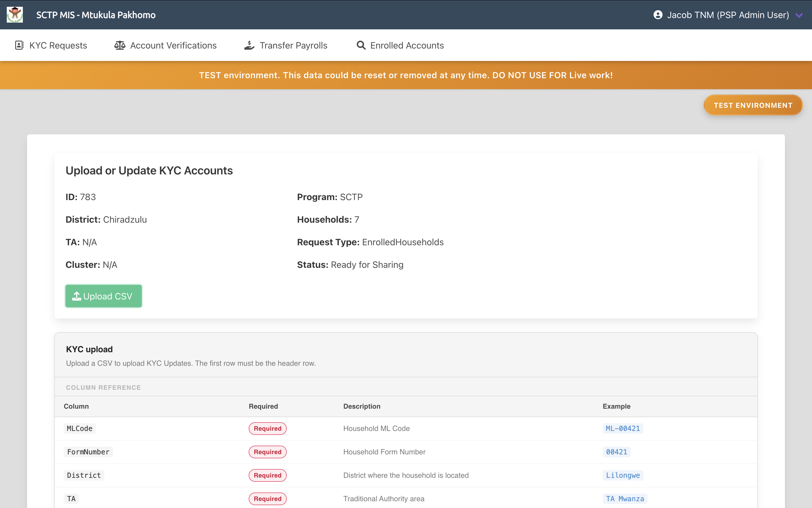The image size is (812, 508).
Task: Click the Required badge in MLCode row
Action: click(267, 428)
